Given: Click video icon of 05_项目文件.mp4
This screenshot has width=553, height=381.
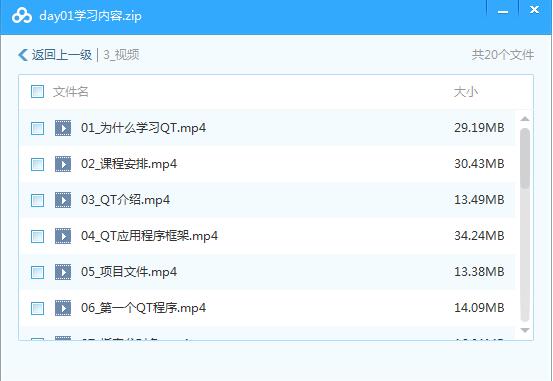Looking at the screenshot, I should tap(63, 272).
